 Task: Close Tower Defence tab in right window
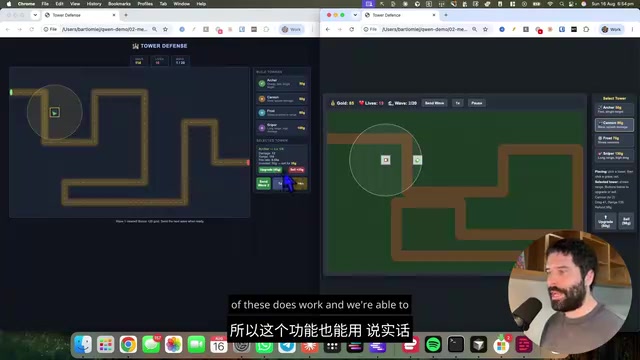pos(434,15)
